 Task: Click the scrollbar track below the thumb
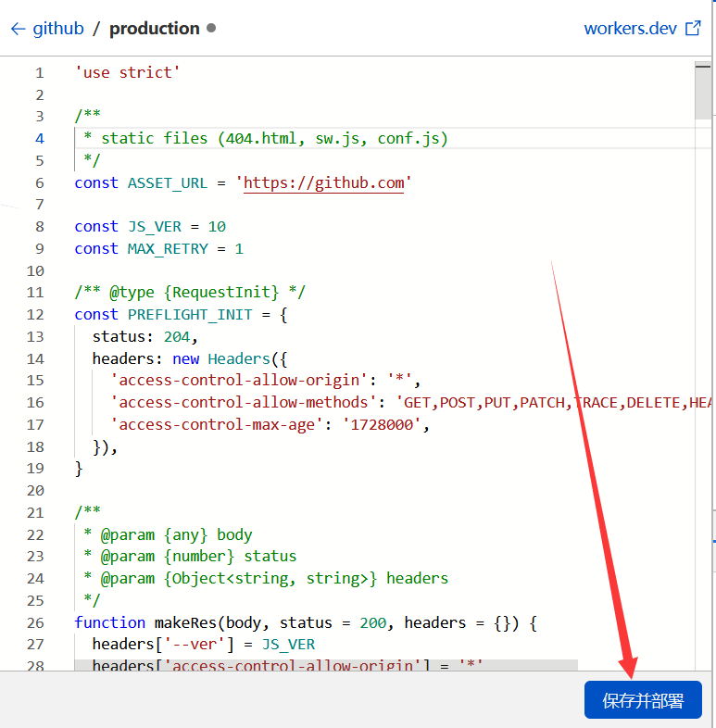(x=703, y=370)
